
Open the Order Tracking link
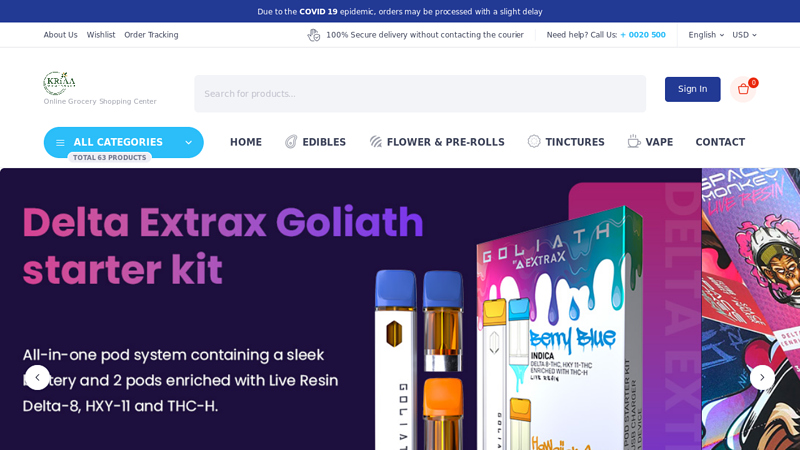click(151, 35)
